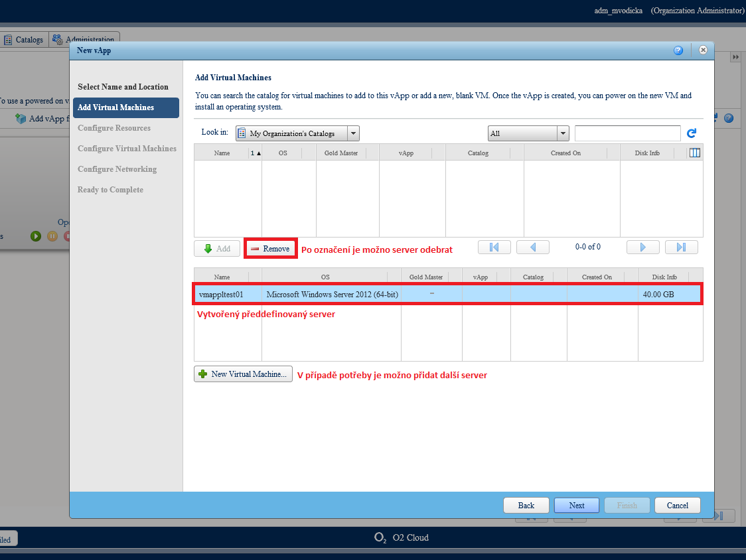Click New Virtual Machine button
Image resolution: width=746 pixels, height=560 pixels.
243,374
